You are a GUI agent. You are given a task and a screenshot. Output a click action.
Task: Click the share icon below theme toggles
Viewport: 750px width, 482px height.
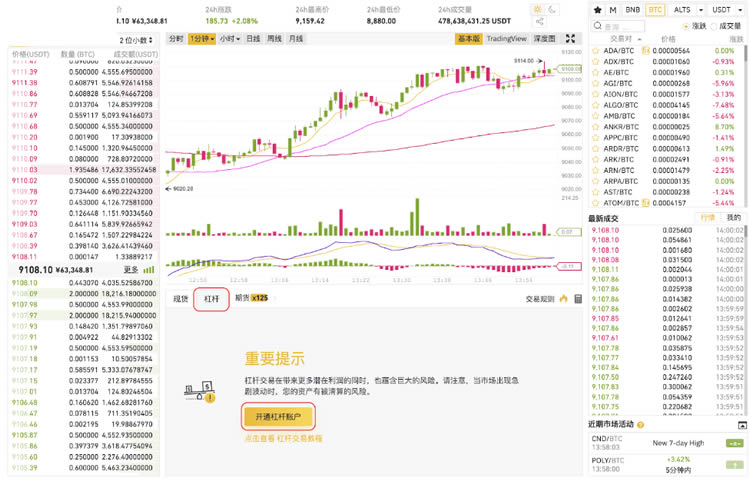coord(540,22)
